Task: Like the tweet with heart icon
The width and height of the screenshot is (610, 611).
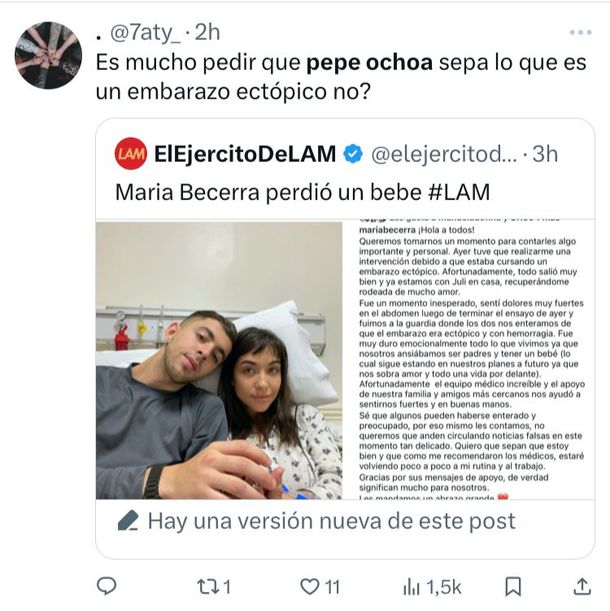Action: click(x=311, y=585)
